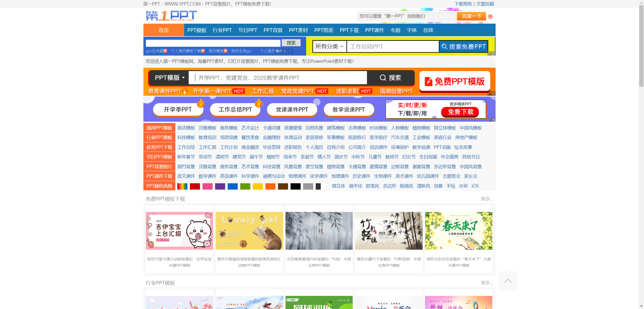Click the 百度一下 search button
644x309 pixels.
(471, 16)
